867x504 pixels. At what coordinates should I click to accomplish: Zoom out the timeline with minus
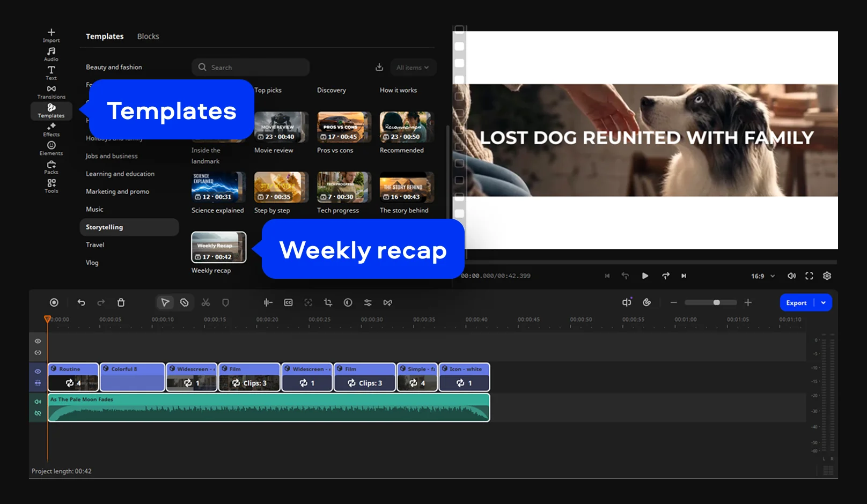pyautogui.click(x=673, y=302)
